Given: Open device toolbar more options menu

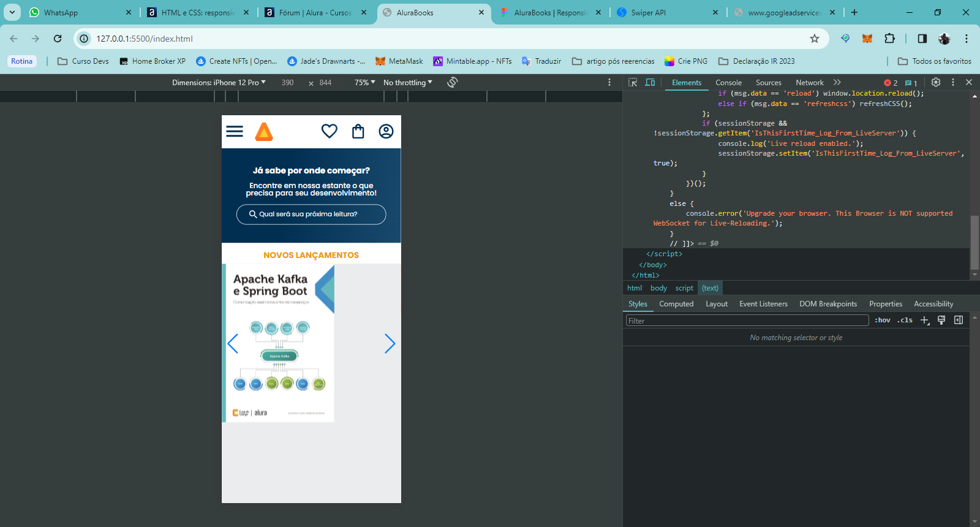Looking at the screenshot, I should click(x=609, y=82).
